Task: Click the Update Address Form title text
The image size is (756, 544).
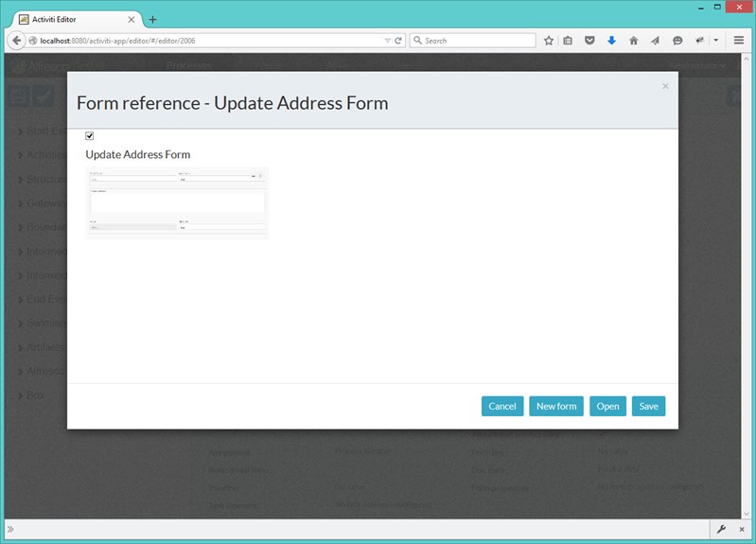Action: 138,154
